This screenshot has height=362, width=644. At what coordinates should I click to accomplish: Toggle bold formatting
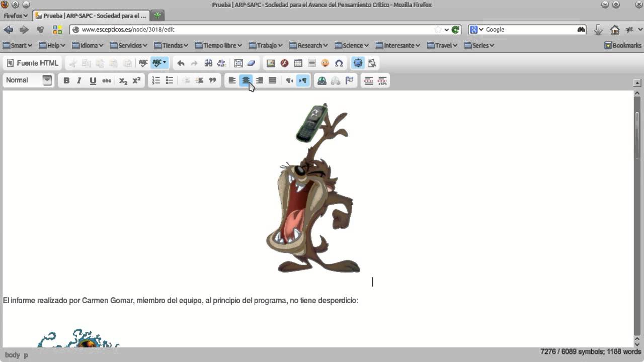(66, 80)
